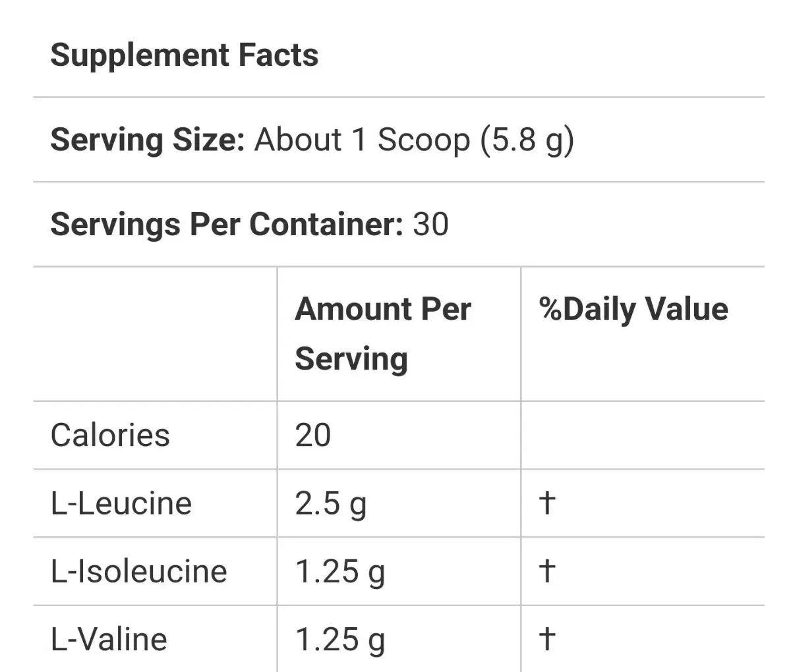Click the Supplement Facts heading
The image size is (791, 672).
pyautogui.click(x=185, y=55)
